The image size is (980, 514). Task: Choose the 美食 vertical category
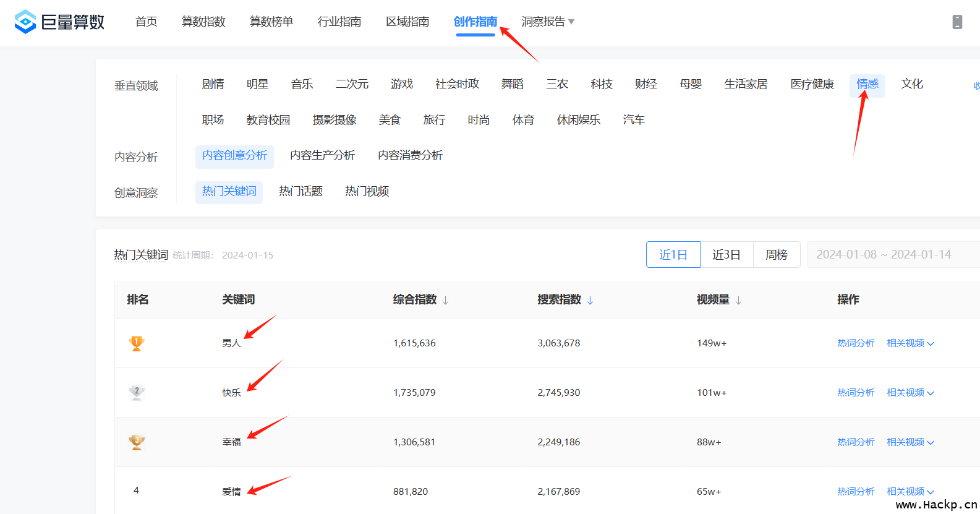pos(390,120)
